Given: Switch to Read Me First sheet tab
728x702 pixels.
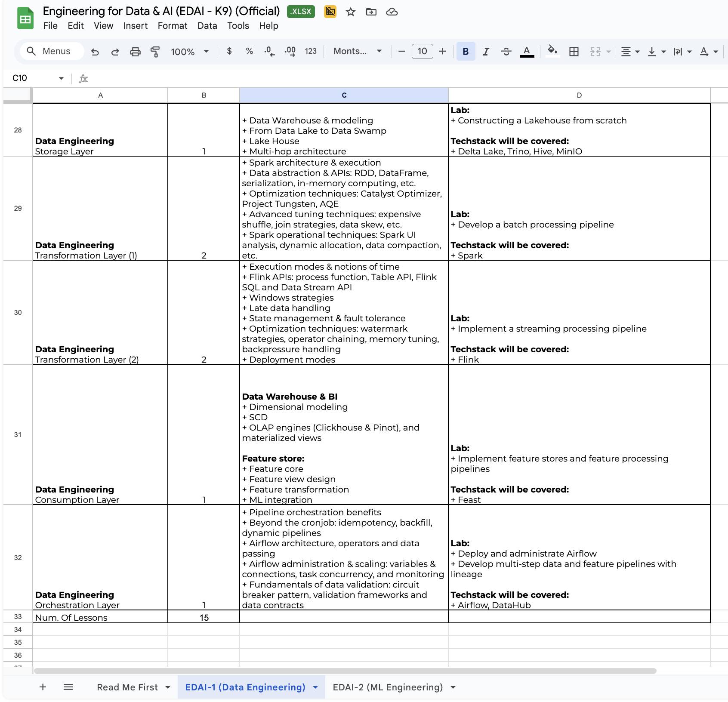Looking at the screenshot, I should (x=127, y=687).
